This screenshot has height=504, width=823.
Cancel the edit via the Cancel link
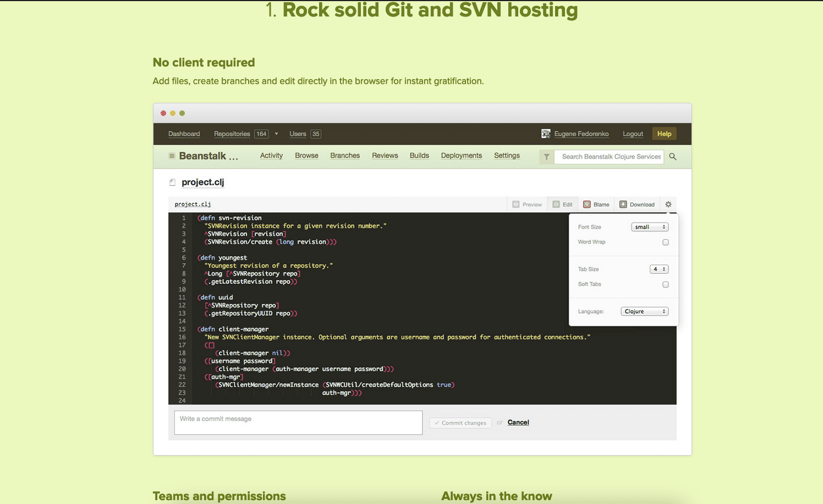point(518,422)
